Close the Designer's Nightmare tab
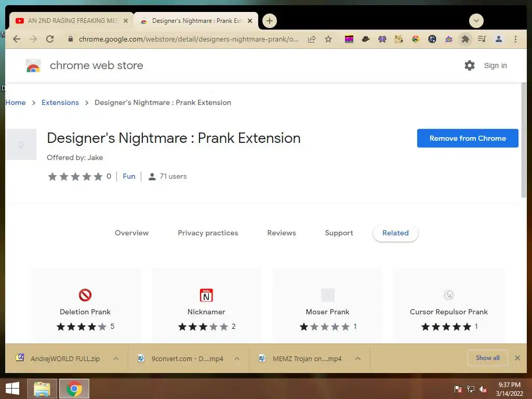The height and width of the screenshot is (399, 532). [250, 21]
